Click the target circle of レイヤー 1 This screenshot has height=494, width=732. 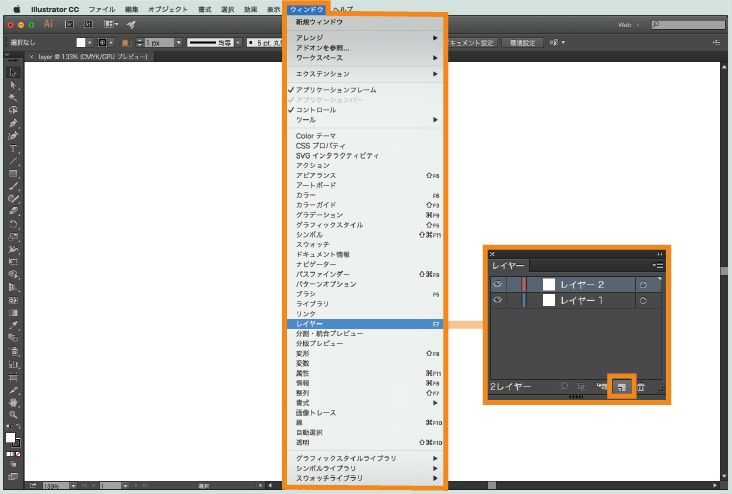tap(643, 301)
